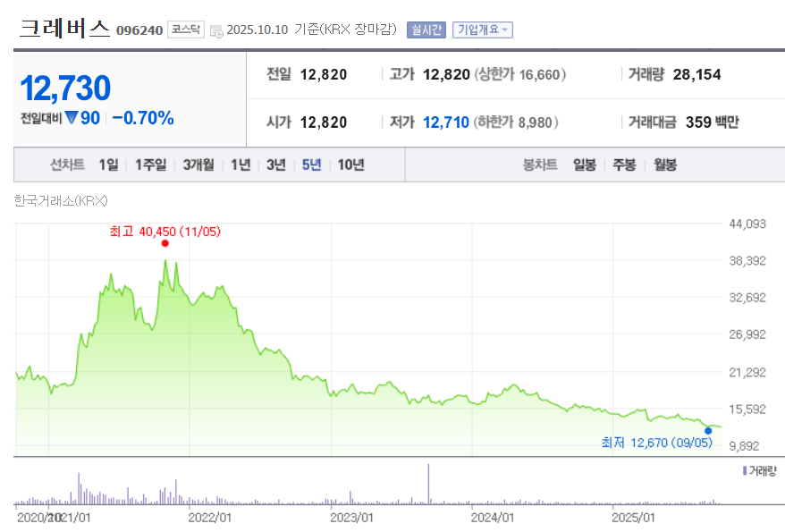Image resolution: width=785 pixels, height=532 pixels.
Task: Switch to the 일봉 candle chart
Action: pyautogui.click(x=585, y=165)
